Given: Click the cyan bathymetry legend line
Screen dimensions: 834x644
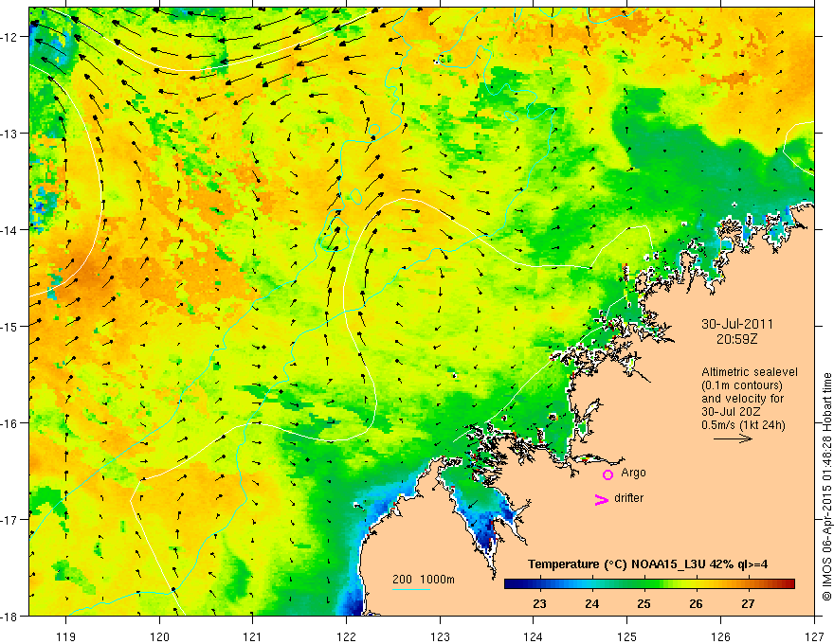Looking at the screenshot, I should pos(410,589).
